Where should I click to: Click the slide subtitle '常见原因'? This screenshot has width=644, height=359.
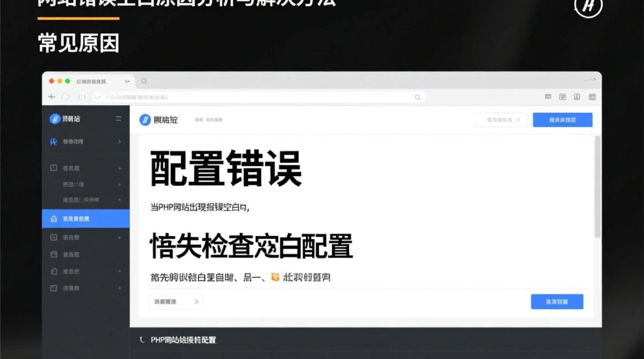click(x=79, y=44)
